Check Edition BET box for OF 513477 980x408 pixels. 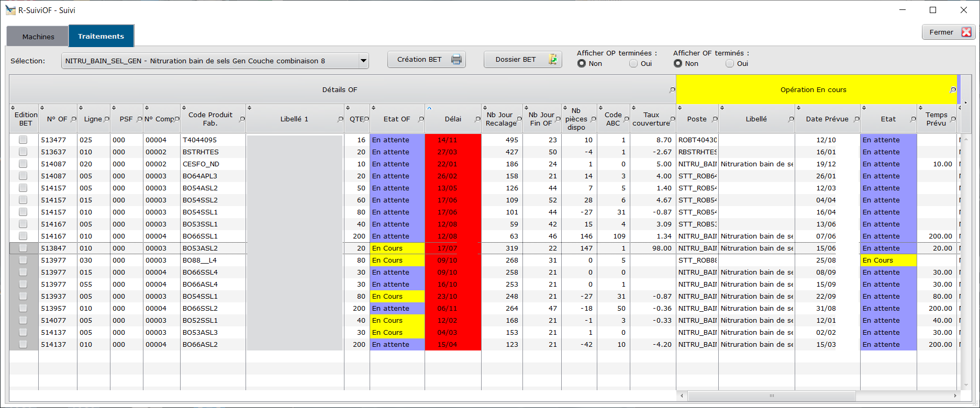tap(23, 140)
